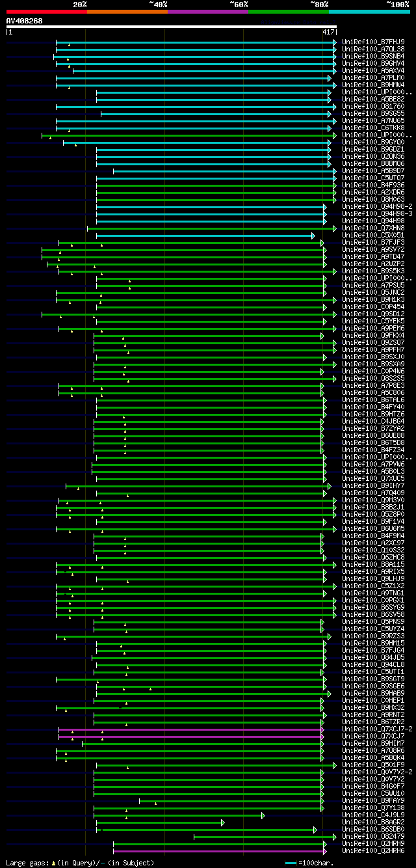Open hit UniRef100_A7PLM0
Viewport: 416px width, 868px height.
[373, 77]
